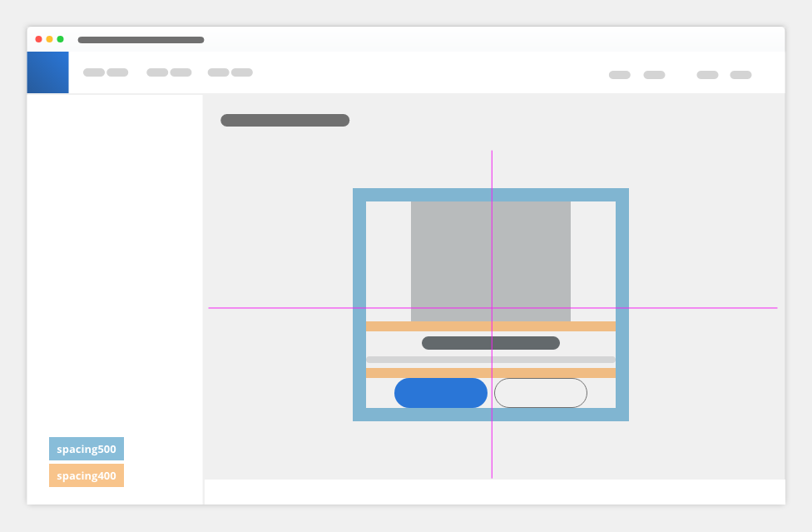Click the spacing400 legend label
This screenshot has width=812, height=532.
pyautogui.click(x=87, y=475)
